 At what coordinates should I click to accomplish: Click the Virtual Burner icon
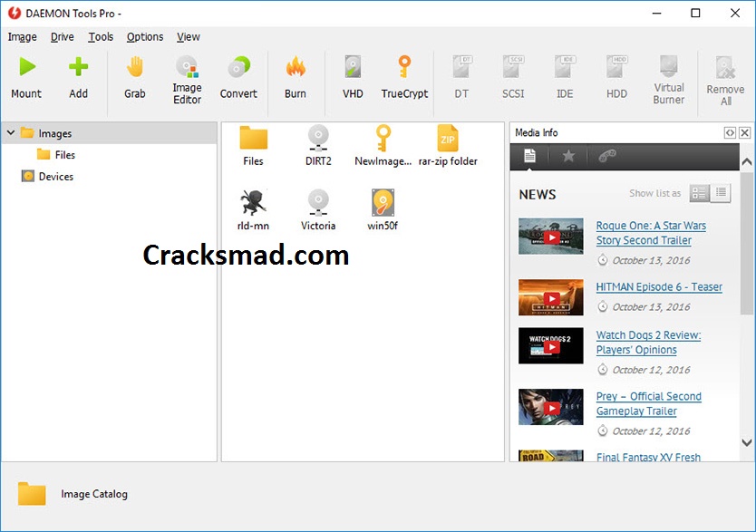click(669, 65)
